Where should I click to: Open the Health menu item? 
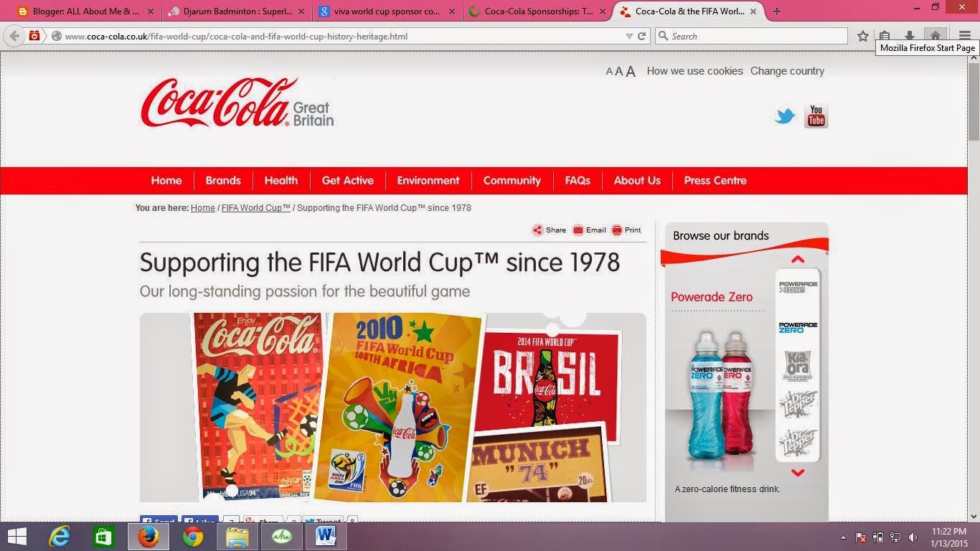pyautogui.click(x=281, y=181)
